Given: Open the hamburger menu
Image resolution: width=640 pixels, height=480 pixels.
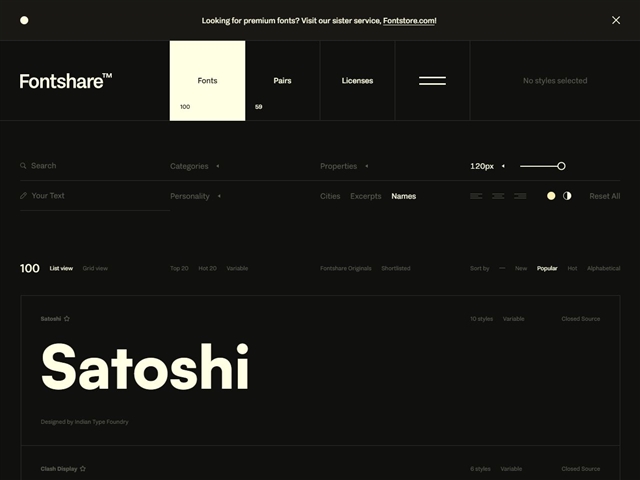Looking at the screenshot, I should [432, 81].
